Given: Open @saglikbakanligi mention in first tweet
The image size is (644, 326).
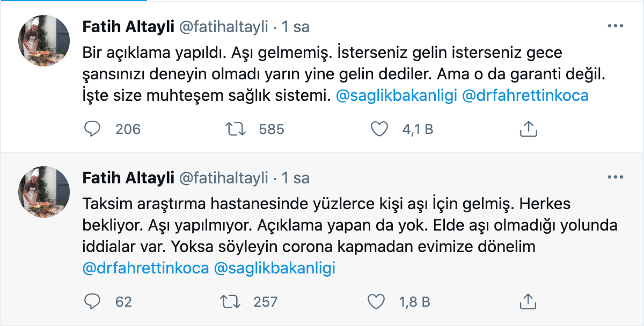Looking at the screenshot, I should click(x=396, y=95).
